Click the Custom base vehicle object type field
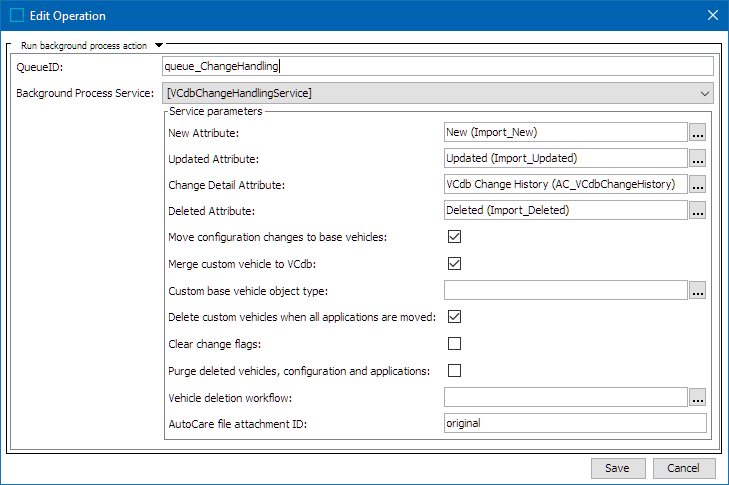 point(565,291)
